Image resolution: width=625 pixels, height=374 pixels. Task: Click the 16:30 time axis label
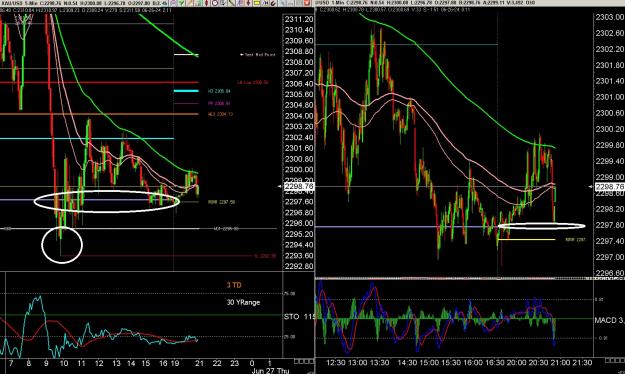[495, 362]
